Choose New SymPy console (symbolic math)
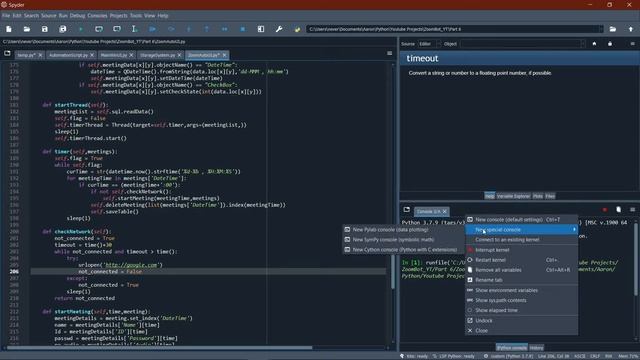640x360 pixels. pyautogui.click(x=403, y=240)
